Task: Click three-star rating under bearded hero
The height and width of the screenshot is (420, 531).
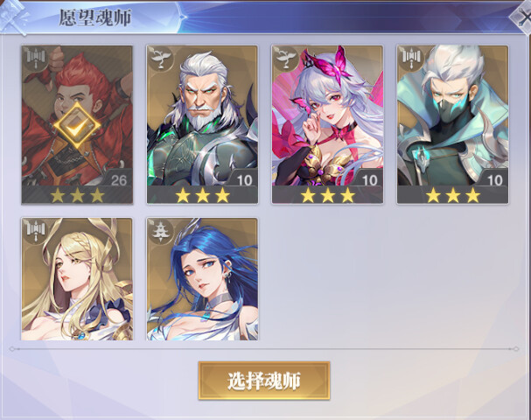Action: pos(202,195)
